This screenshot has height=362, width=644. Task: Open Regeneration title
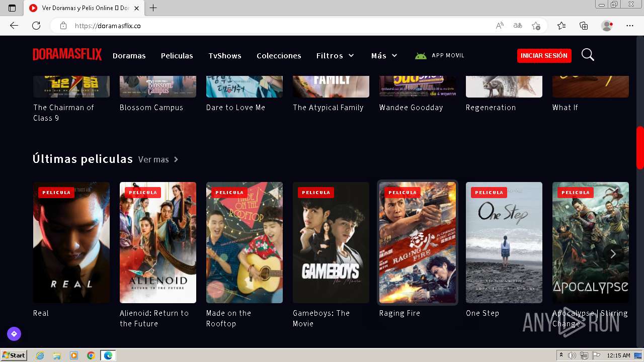(x=491, y=108)
